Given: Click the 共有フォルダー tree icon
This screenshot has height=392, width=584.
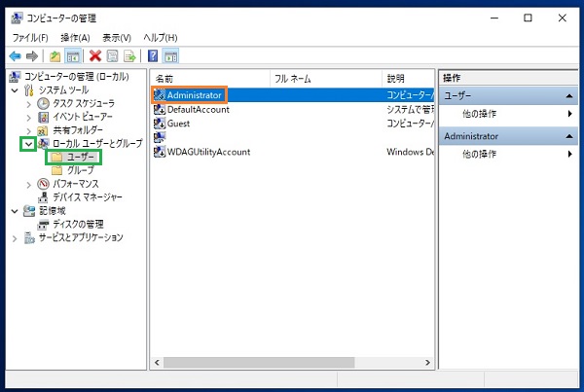Looking at the screenshot, I should pyautogui.click(x=43, y=130).
